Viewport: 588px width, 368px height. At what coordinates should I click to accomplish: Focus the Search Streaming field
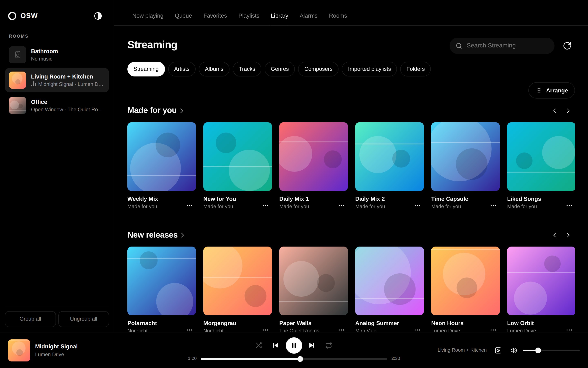502,46
